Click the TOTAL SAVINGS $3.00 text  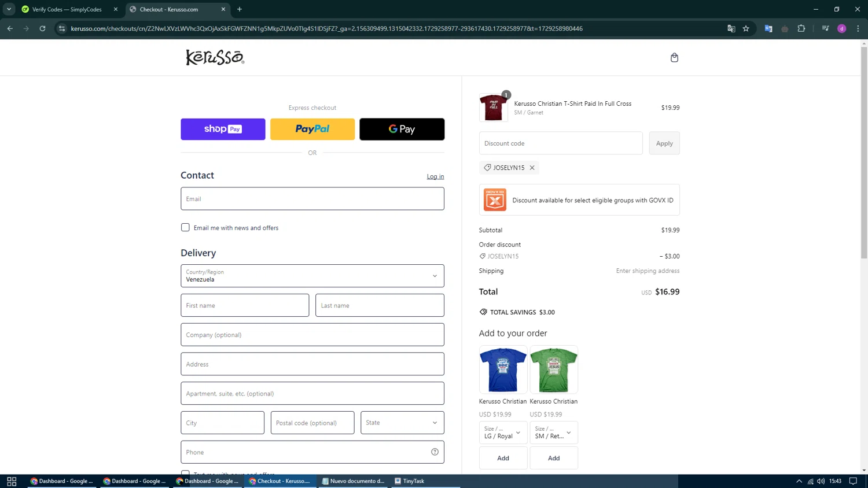tap(522, 312)
